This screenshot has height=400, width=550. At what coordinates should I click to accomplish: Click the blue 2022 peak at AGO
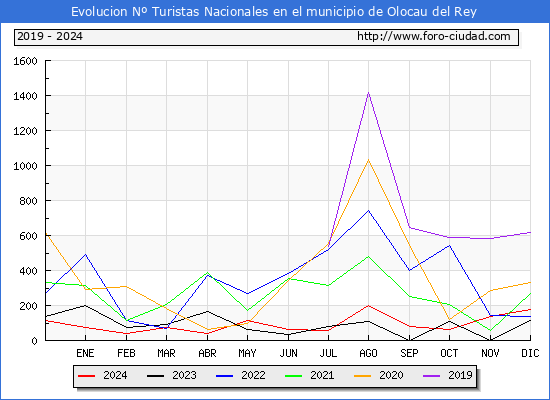pyautogui.click(x=368, y=211)
